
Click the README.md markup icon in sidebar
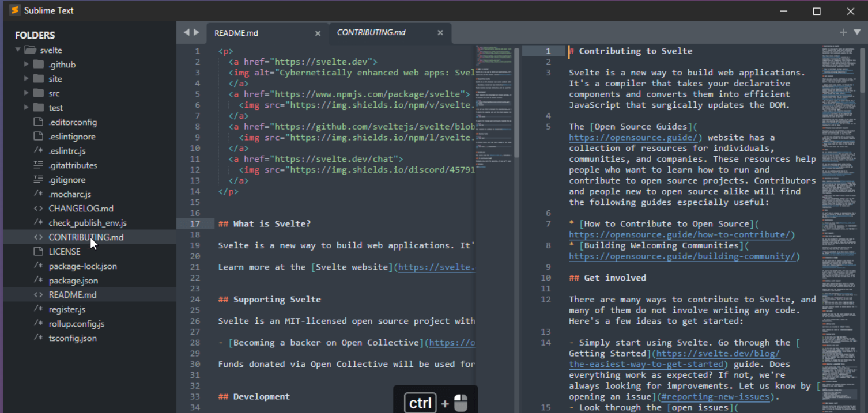pyautogui.click(x=39, y=295)
